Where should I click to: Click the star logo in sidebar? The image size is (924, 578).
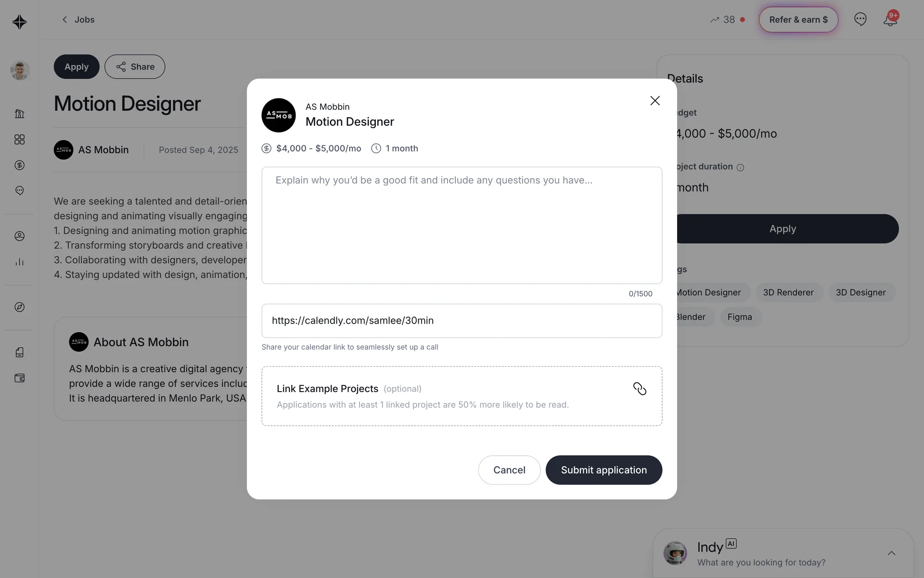pos(19,22)
